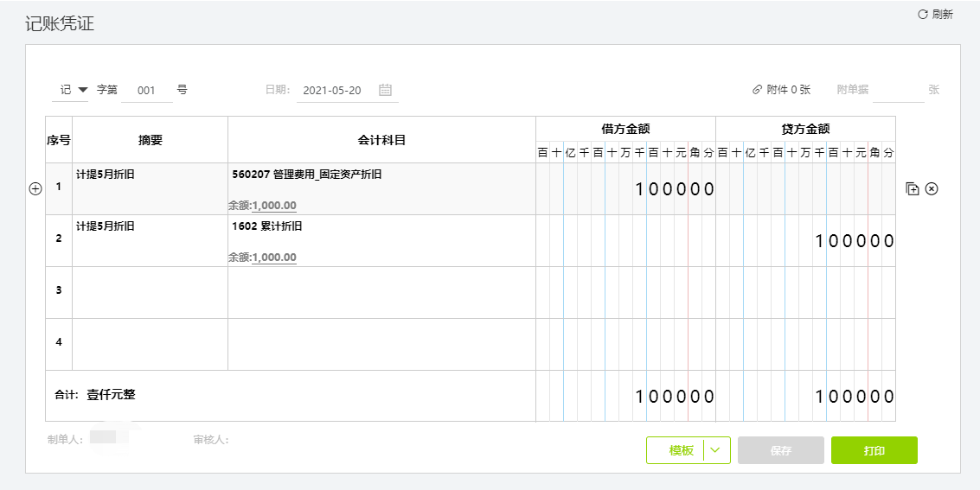Click the green 打印 print button
Viewport: 980px width, 490px height.
point(874,450)
